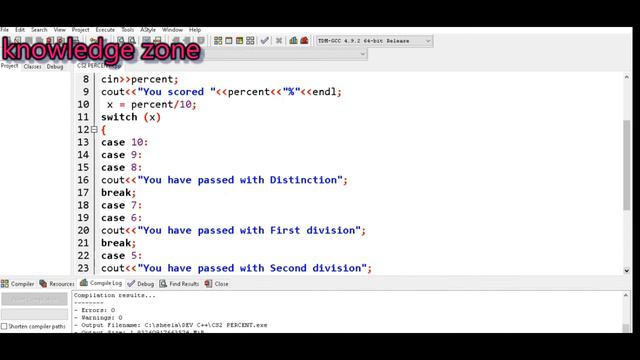Viewport: 640px width, 360px height.
Task: Click the editor scrollbar up arrow
Action: point(627,77)
